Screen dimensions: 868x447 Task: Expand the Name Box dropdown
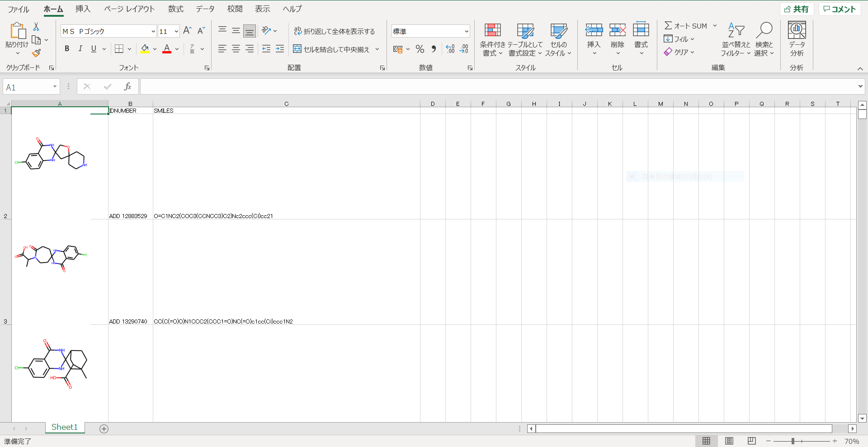55,87
